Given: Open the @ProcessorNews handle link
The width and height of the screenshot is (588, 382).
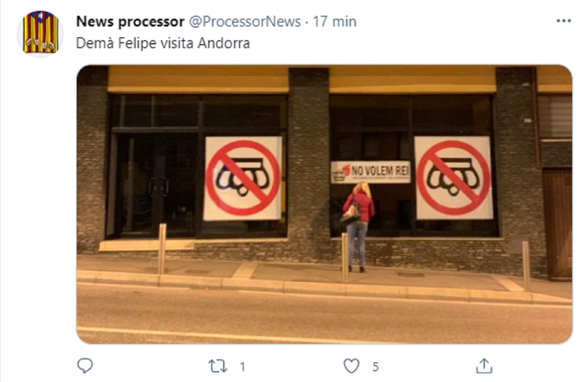Looking at the screenshot, I should [245, 22].
